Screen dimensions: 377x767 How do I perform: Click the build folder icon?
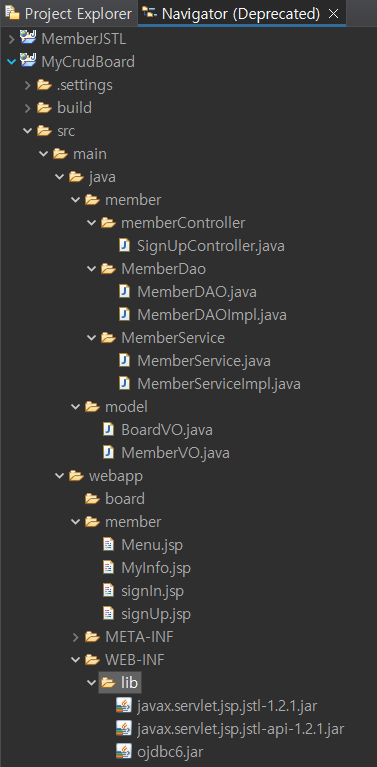pos(44,108)
